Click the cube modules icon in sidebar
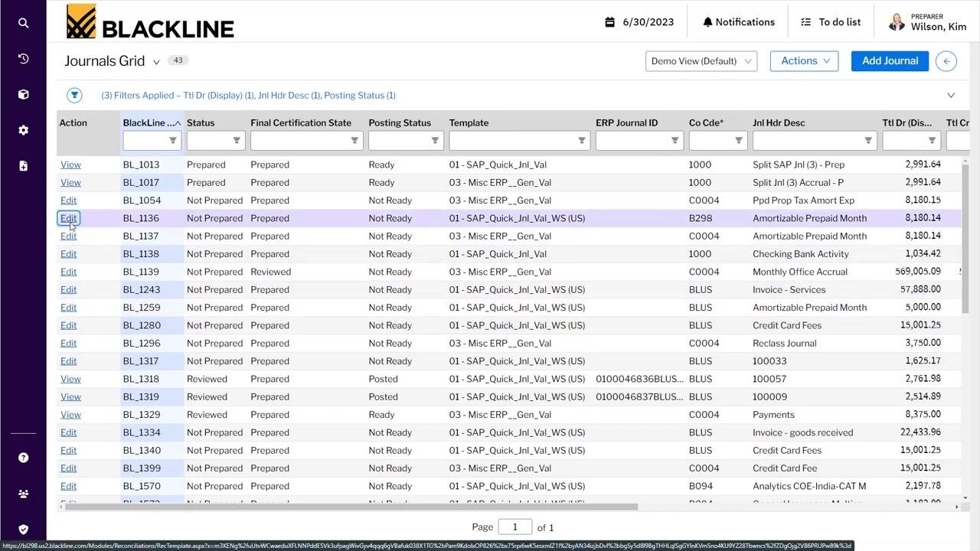Image resolution: width=980 pixels, height=551 pixels. tap(23, 94)
